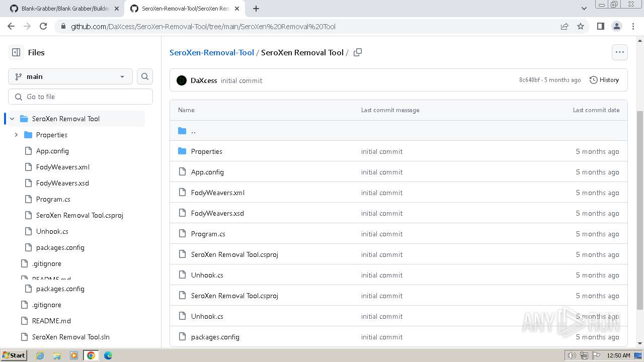Image resolution: width=644 pixels, height=362 pixels.
Task: Bookmark this page with star icon
Action: [581, 26]
